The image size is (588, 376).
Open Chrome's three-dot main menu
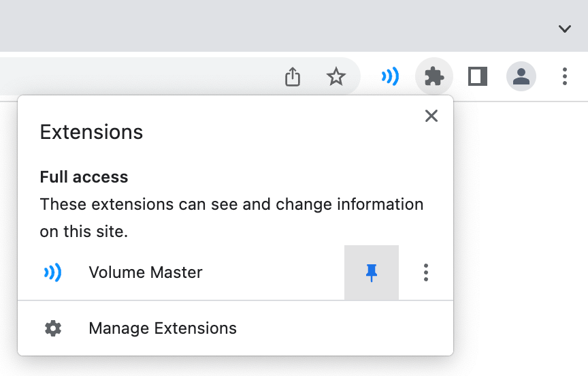click(x=565, y=76)
